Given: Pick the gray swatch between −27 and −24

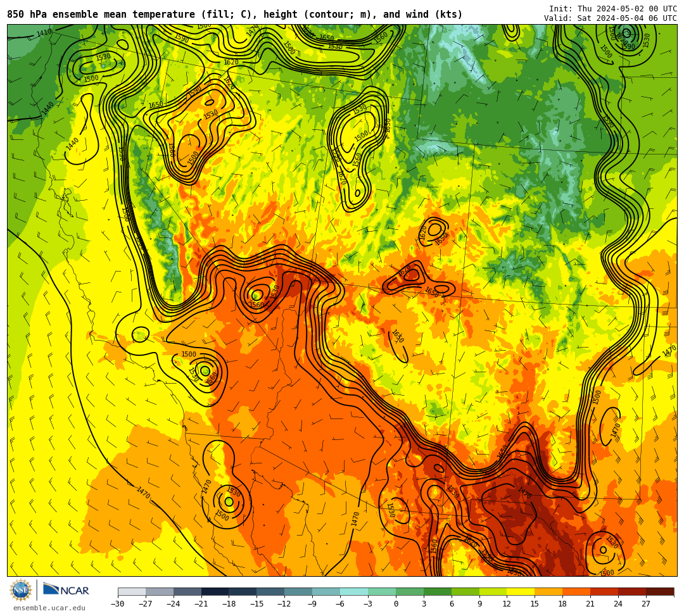Looking at the screenshot, I should [160, 591].
